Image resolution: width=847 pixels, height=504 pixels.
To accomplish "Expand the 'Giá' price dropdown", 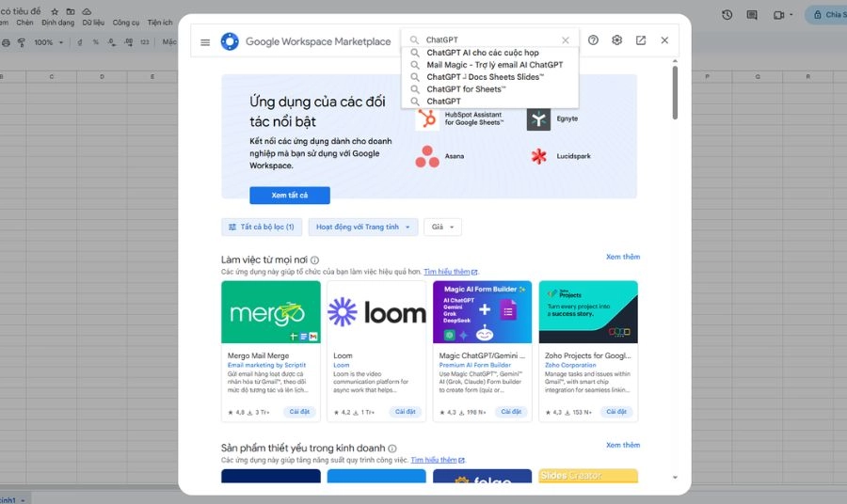I will pyautogui.click(x=442, y=228).
